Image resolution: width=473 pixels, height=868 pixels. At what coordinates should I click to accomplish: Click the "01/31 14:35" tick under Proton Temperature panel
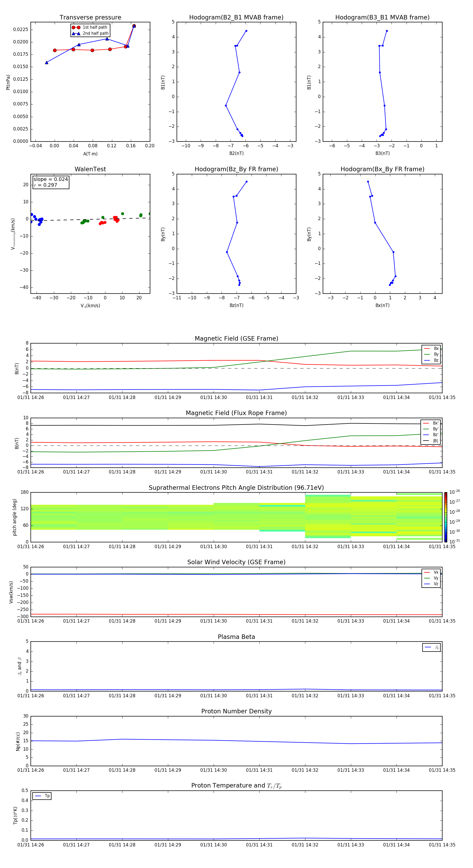[442, 845]
